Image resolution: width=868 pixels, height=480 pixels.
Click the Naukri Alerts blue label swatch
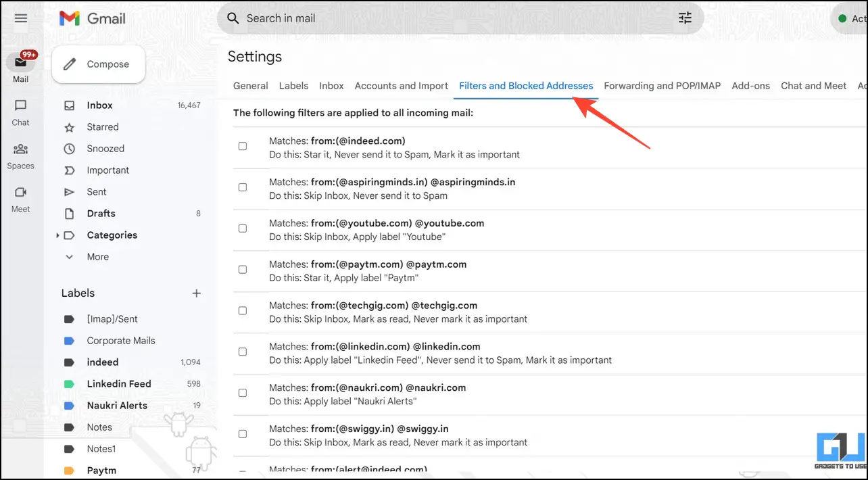69,406
